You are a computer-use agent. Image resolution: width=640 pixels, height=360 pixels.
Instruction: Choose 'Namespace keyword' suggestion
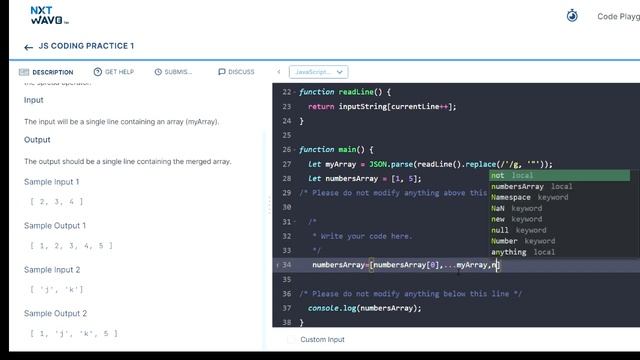(x=559, y=198)
